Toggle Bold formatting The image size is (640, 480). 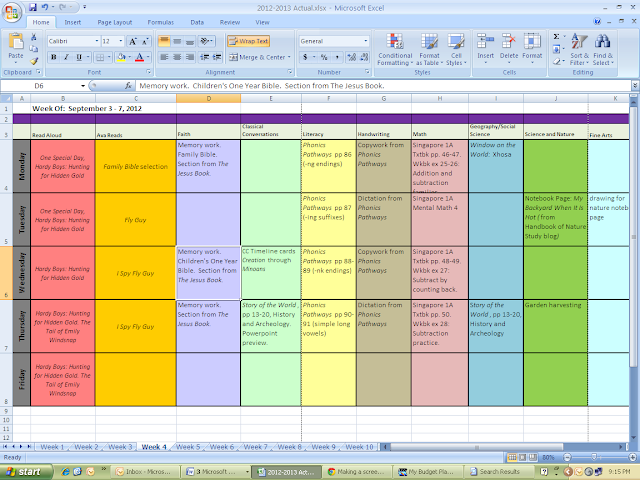[53, 58]
